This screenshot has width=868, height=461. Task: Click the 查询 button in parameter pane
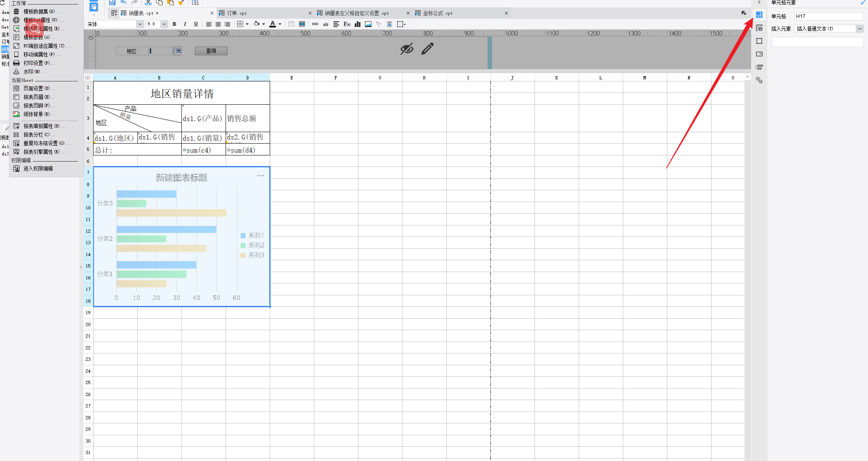tap(211, 51)
